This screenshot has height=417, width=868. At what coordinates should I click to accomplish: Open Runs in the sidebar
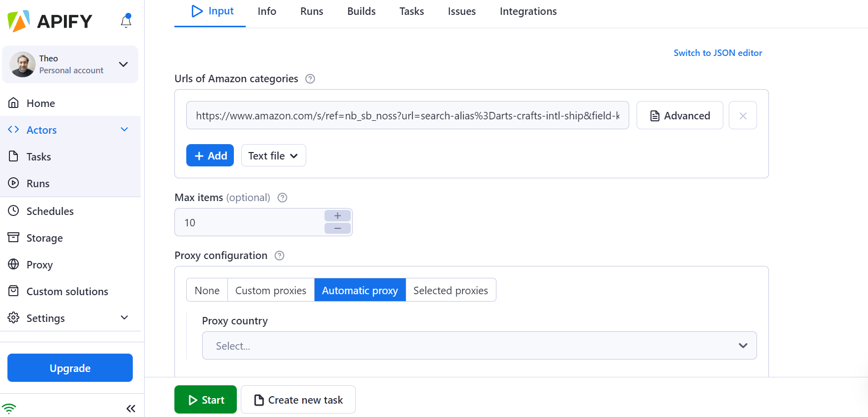click(70, 183)
